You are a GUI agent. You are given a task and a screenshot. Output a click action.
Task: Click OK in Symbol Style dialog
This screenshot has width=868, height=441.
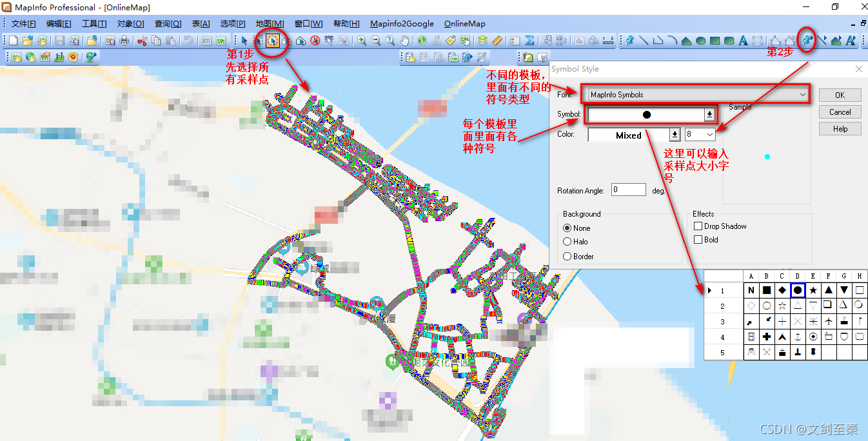point(840,95)
